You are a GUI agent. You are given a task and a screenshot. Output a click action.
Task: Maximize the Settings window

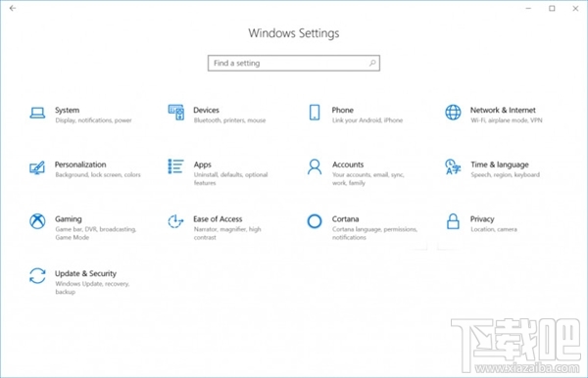552,8
